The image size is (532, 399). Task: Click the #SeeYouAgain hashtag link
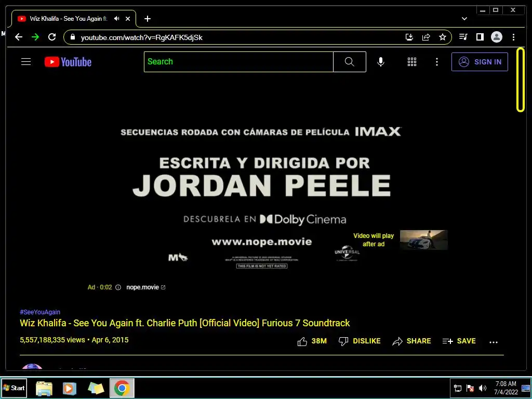[40, 312]
